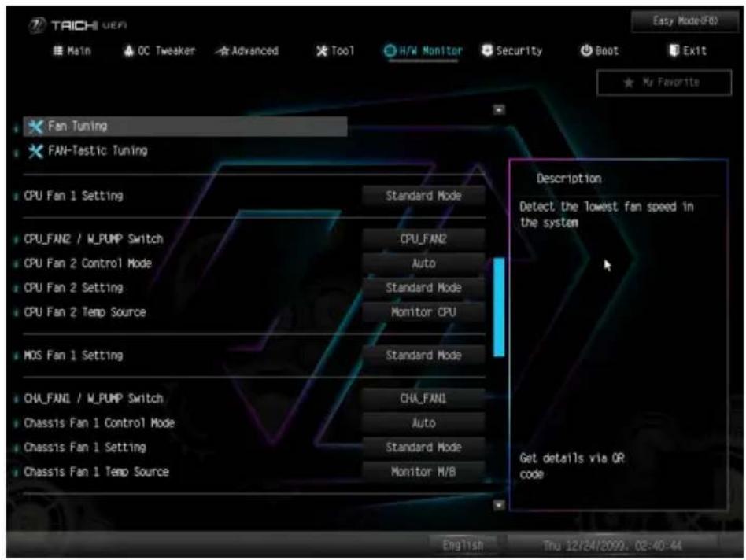
Task: Select the CPU Fan 2 Setting label
Action: click(x=74, y=288)
